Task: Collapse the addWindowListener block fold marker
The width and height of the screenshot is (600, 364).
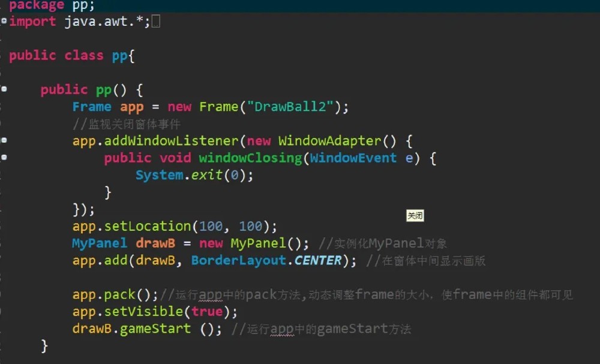Action: pos(4,140)
